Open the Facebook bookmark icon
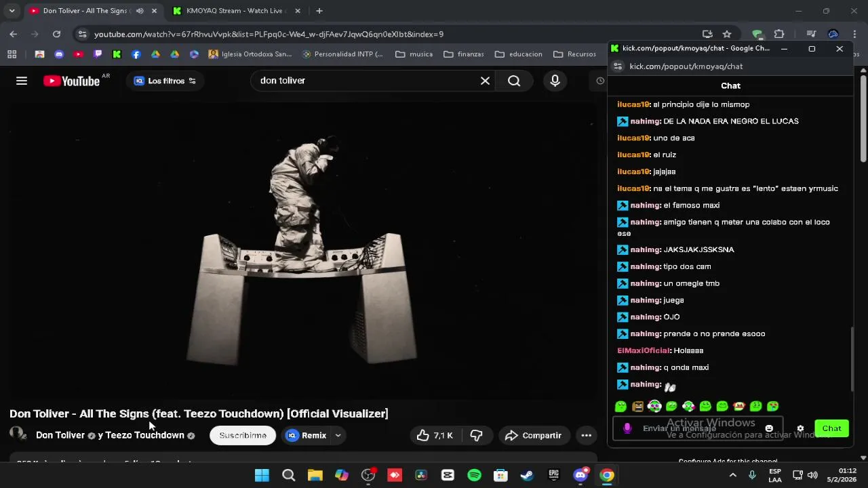Image resolution: width=868 pixels, height=488 pixels. (136, 54)
